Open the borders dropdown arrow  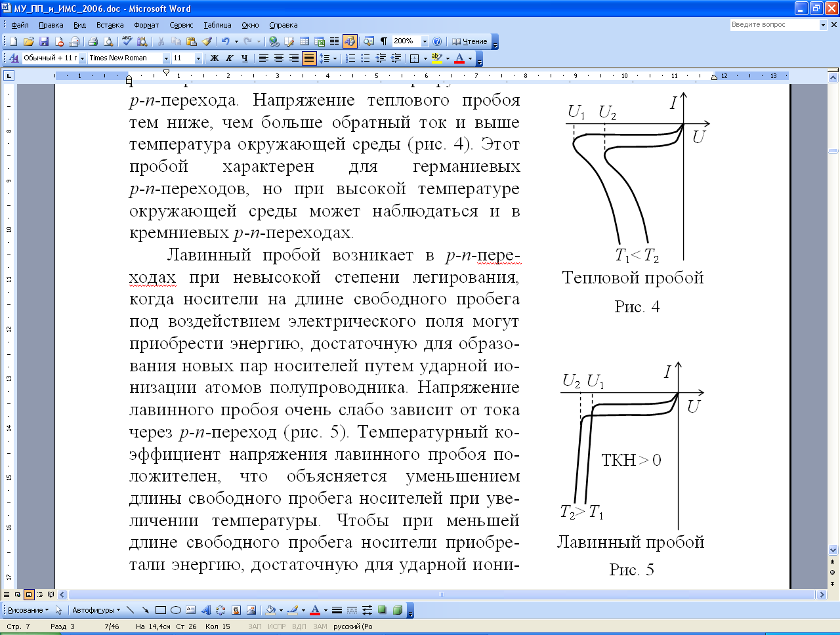(425, 58)
